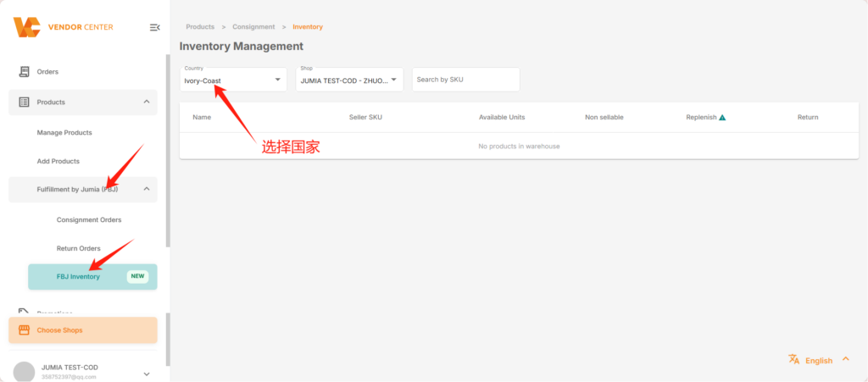The height and width of the screenshot is (382, 868).
Task: Click the Search by SKU field
Action: coord(465,80)
